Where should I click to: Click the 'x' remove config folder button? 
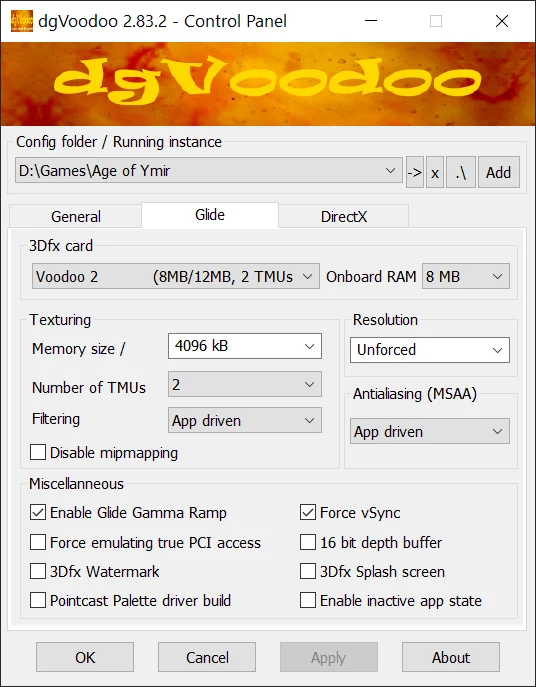tap(435, 172)
